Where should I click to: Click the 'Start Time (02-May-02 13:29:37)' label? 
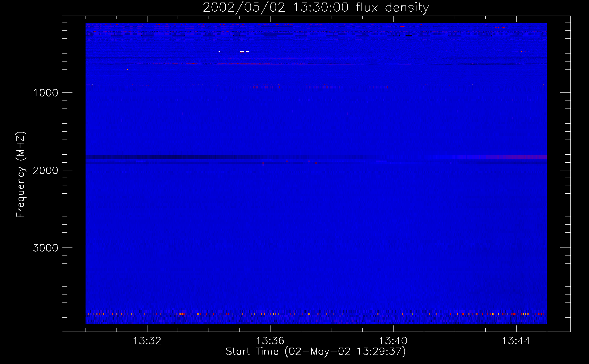(316, 352)
